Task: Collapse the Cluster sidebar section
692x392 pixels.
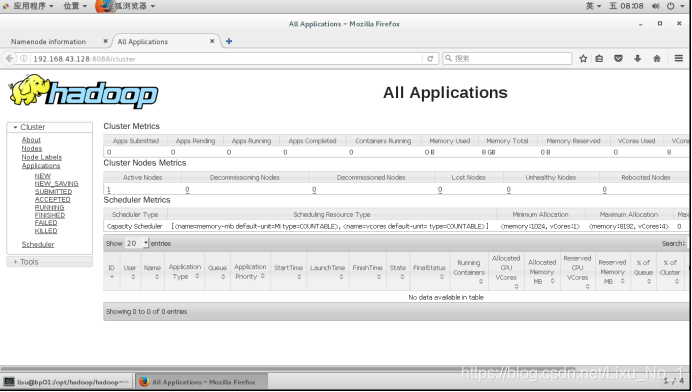Action: click(49, 127)
